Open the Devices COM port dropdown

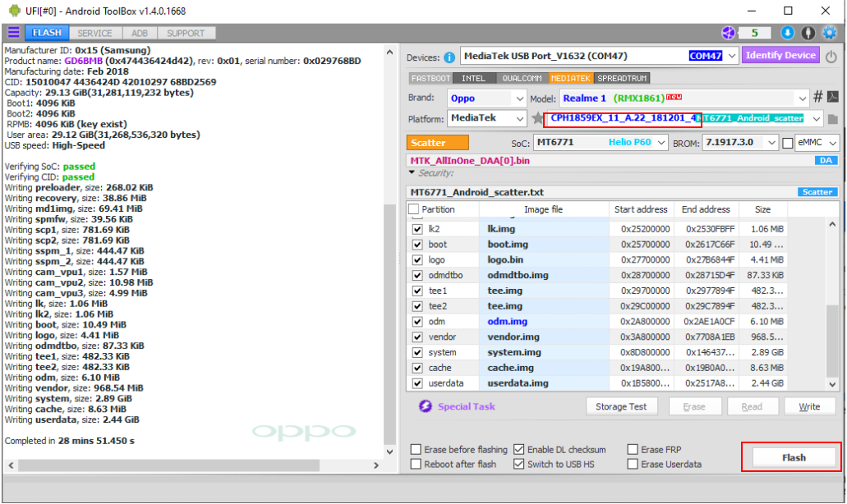[x=732, y=56]
